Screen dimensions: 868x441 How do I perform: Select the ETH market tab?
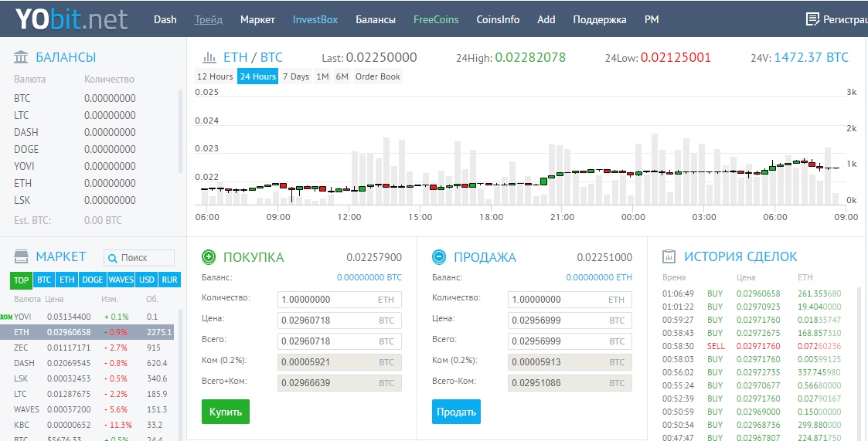67,280
